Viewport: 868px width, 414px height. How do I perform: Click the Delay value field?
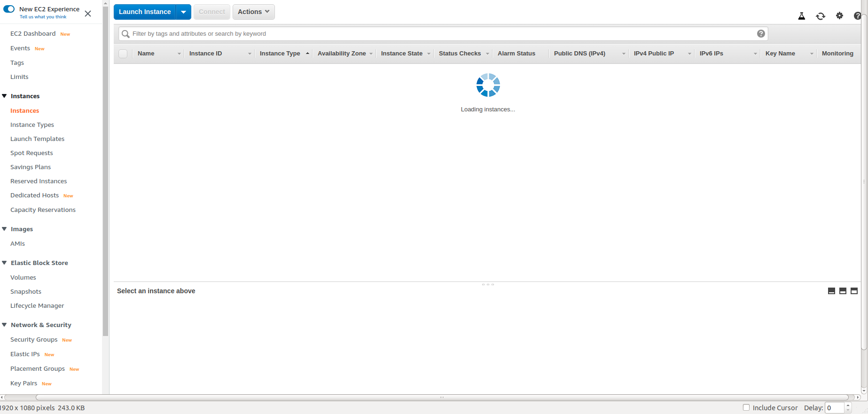pos(835,408)
